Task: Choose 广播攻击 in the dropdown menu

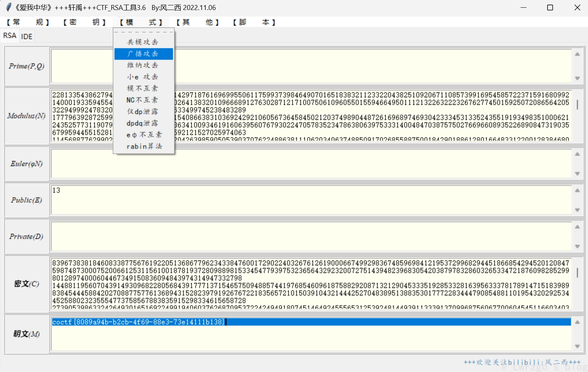Action: 144,54
